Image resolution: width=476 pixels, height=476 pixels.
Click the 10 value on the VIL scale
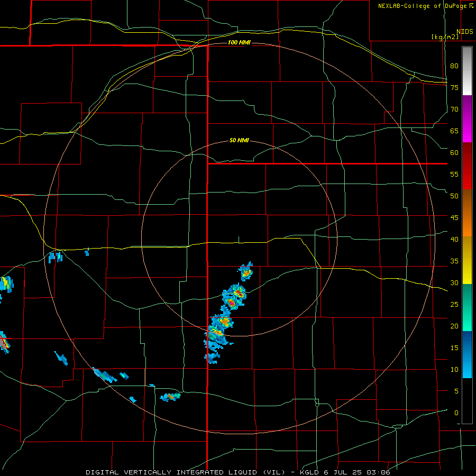pyautogui.click(x=454, y=370)
